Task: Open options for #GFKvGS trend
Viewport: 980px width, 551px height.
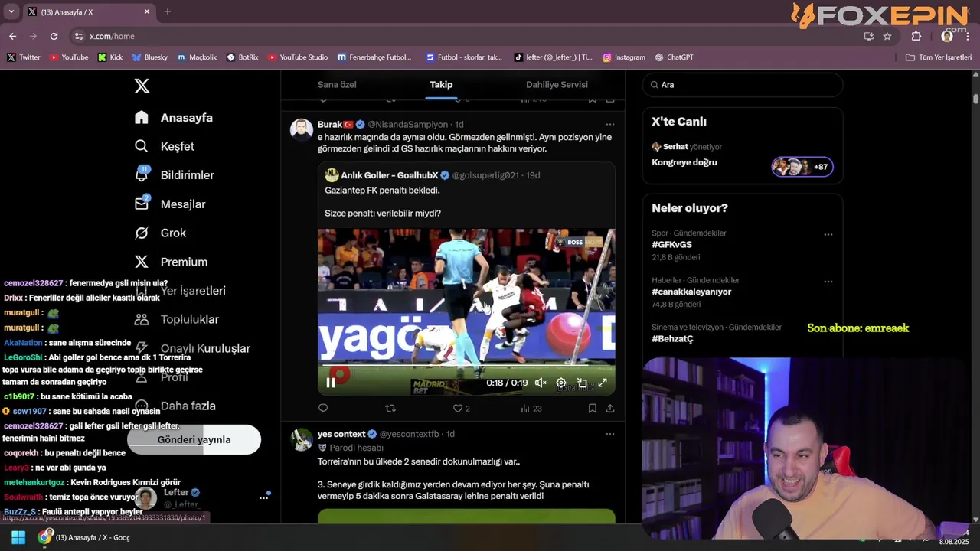Action: (x=828, y=235)
